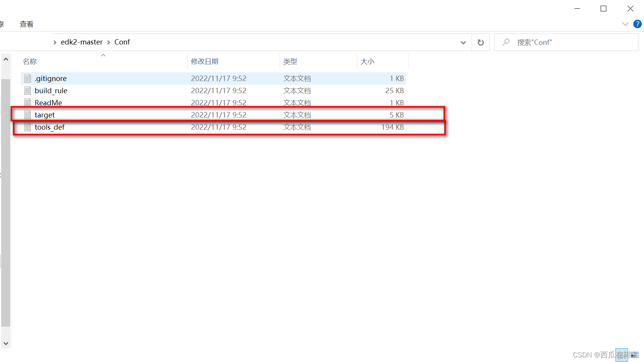This screenshot has height=362, width=644.
Task: Click the document icon beside ReadMe
Action: coord(27,102)
